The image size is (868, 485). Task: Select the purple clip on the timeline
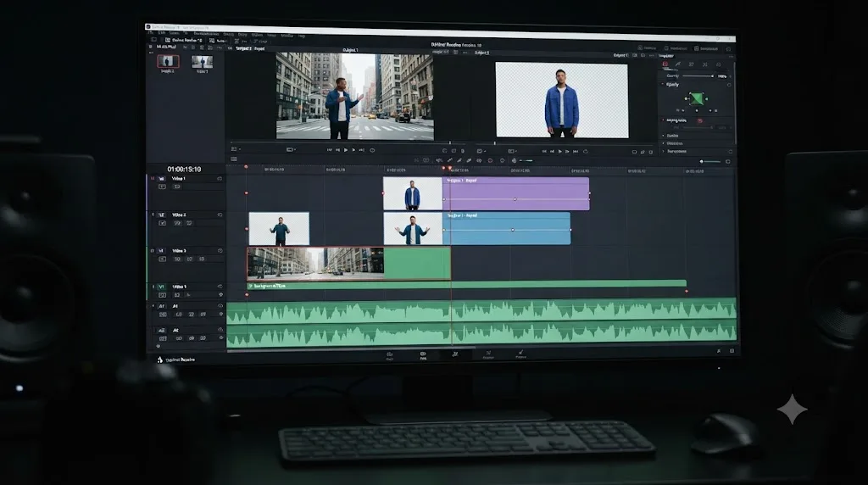click(516, 194)
